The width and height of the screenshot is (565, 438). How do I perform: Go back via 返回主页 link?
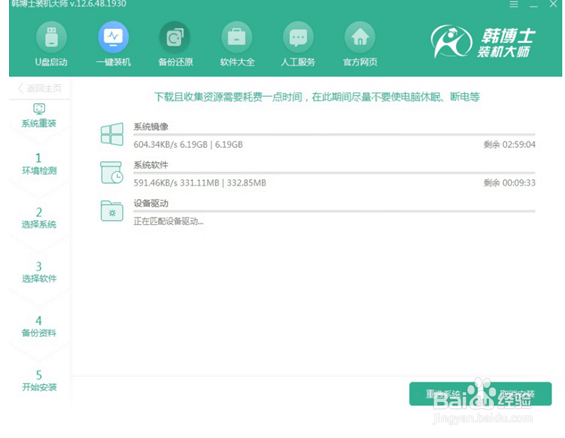40,88
